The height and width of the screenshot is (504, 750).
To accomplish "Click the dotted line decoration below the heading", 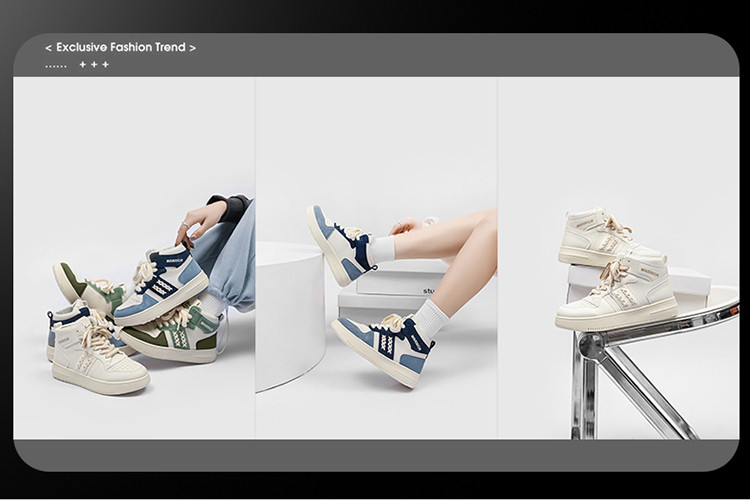I will [x=56, y=66].
